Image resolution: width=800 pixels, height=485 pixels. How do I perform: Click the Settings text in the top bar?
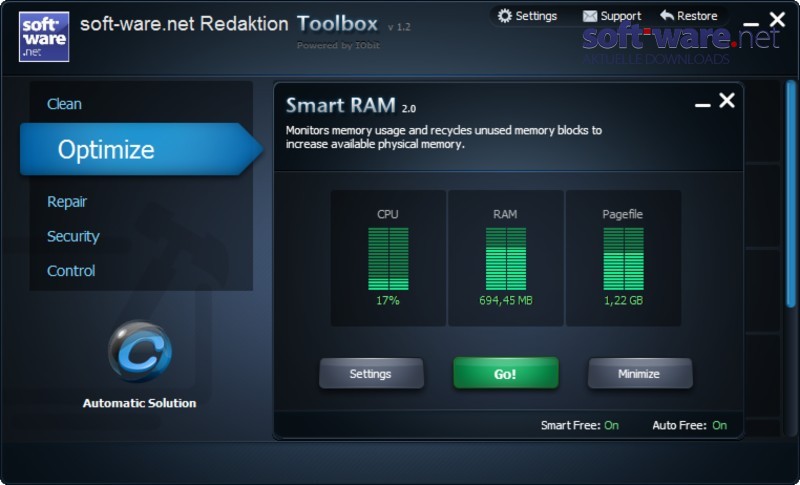pyautogui.click(x=536, y=16)
